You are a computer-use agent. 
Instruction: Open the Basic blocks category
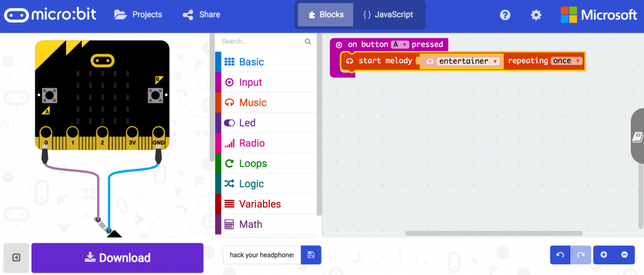(x=251, y=62)
